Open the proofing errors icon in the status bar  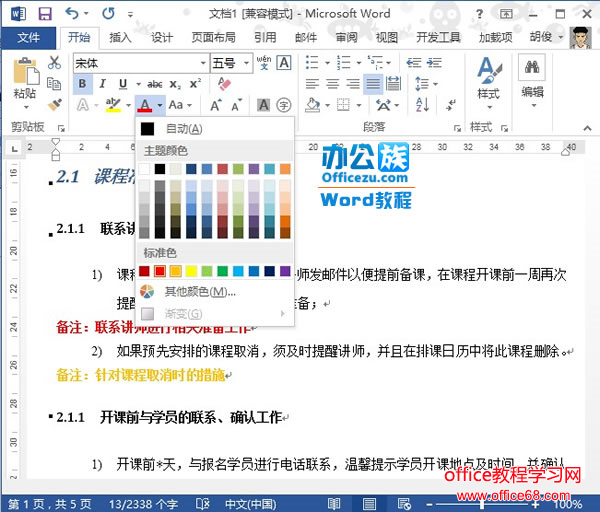pyautogui.click(x=202, y=504)
